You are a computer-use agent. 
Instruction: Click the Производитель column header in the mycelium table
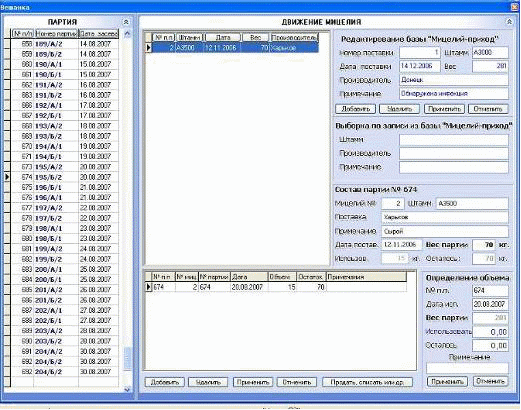coord(294,38)
